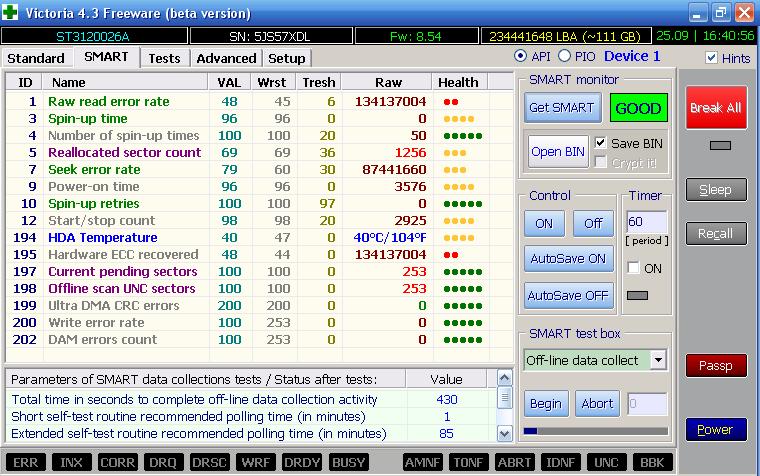
Task: Click the ABRT error indicator
Action: tap(514, 462)
